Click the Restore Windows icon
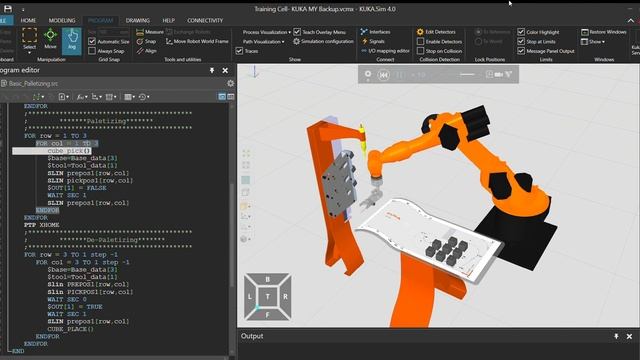Screen dimensions: 640x360 click(584, 32)
